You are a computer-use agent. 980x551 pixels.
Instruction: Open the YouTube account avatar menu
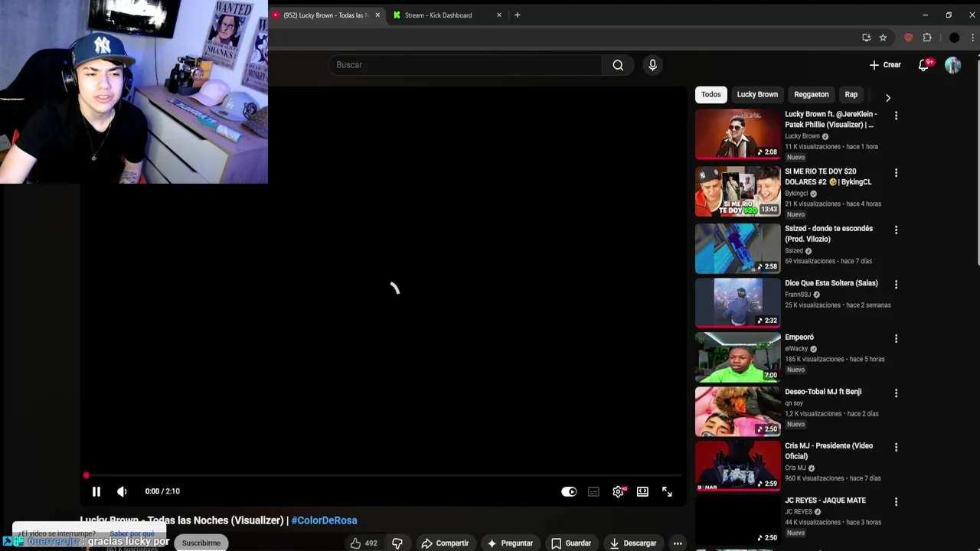952,65
